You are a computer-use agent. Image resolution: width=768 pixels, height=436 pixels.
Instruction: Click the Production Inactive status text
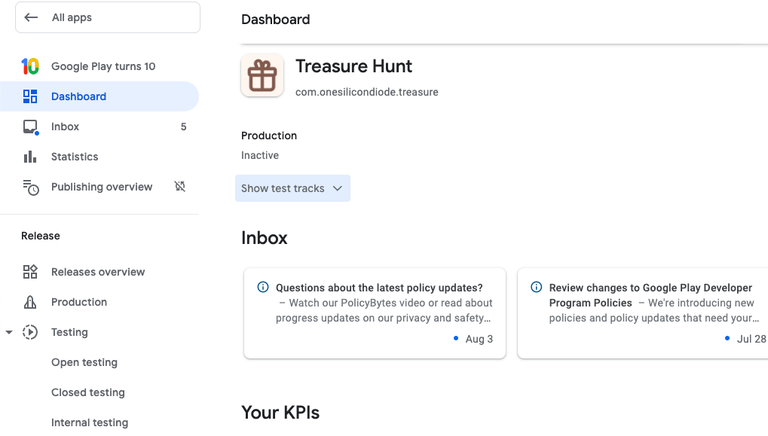[260, 155]
